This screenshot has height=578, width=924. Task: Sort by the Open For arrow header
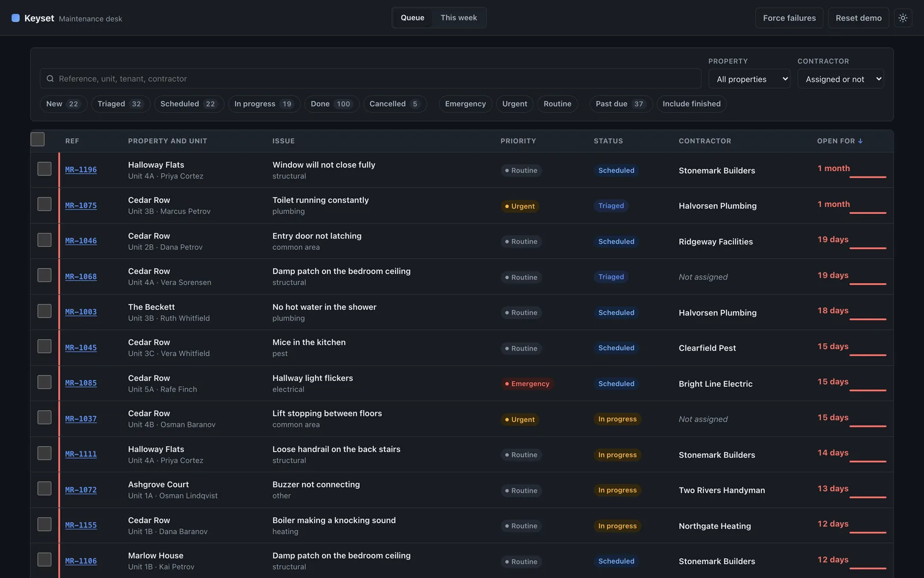click(840, 141)
